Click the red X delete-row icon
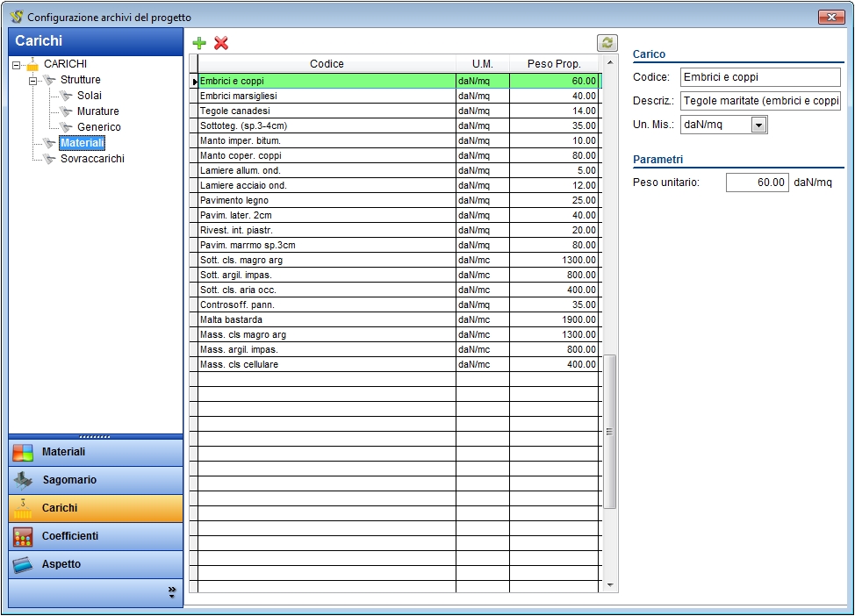855x616 pixels. [x=221, y=43]
